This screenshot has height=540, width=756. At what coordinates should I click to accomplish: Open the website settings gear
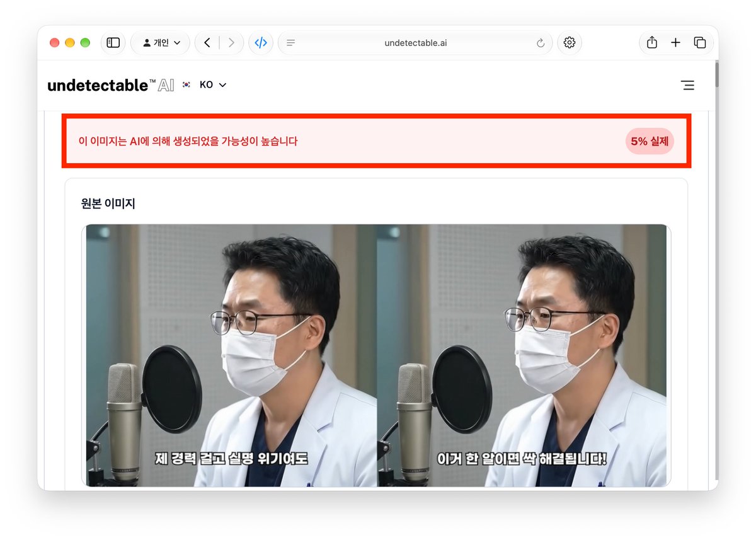(x=570, y=43)
